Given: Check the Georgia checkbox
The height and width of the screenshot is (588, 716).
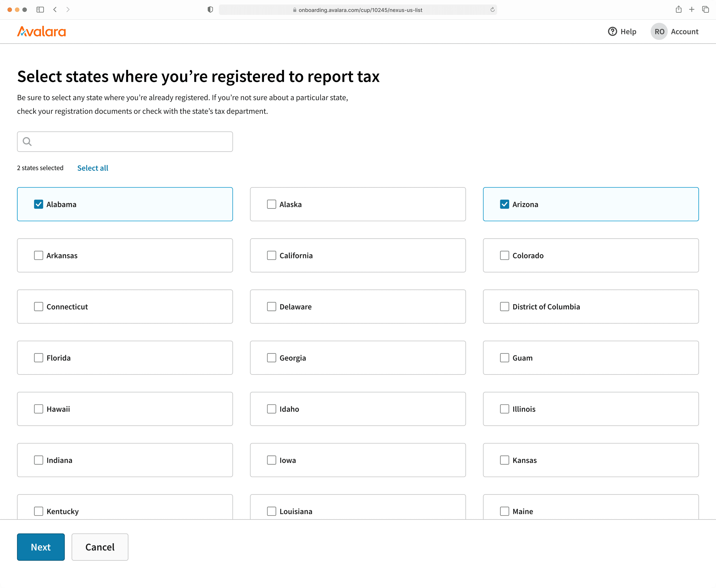Looking at the screenshot, I should coord(271,358).
